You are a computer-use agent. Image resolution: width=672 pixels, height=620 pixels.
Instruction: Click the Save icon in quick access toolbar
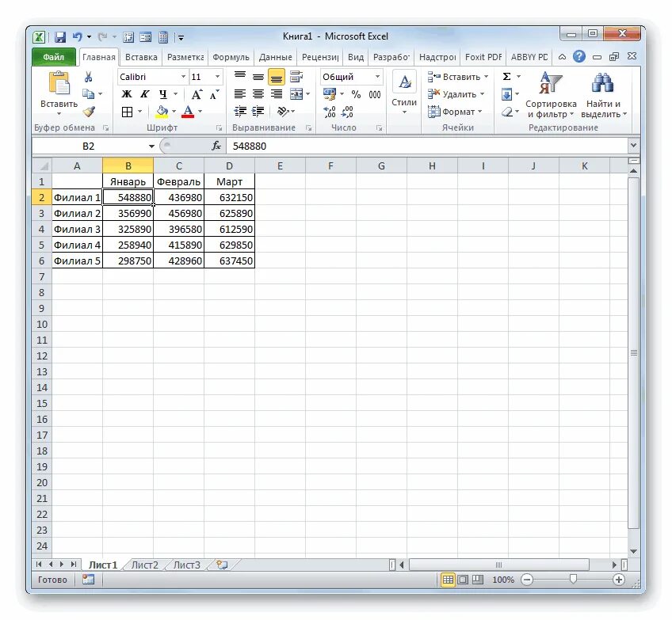click(x=60, y=37)
